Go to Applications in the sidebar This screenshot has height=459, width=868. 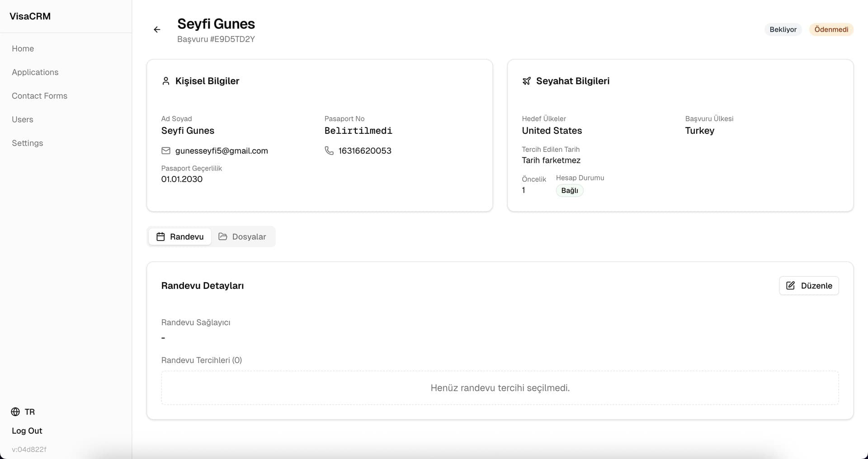[35, 72]
